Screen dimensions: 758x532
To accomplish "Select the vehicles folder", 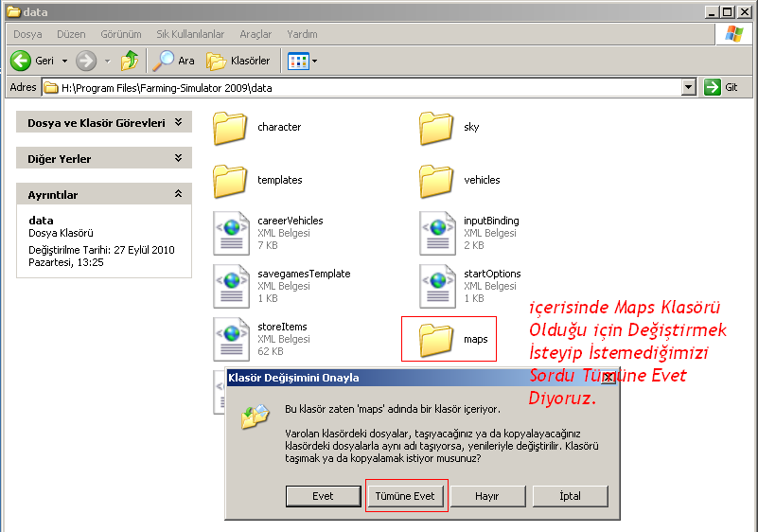I will pyautogui.click(x=436, y=180).
